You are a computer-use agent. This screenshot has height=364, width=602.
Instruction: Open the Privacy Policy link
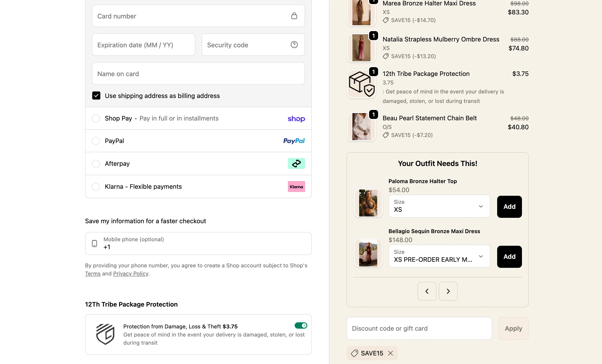pyautogui.click(x=131, y=273)
